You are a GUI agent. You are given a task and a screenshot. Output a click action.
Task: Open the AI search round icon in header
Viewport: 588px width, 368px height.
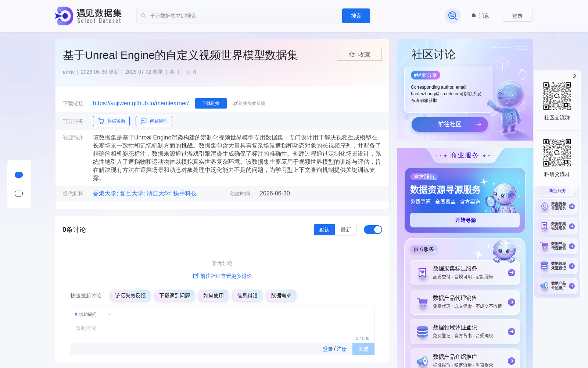click(453, 16)
